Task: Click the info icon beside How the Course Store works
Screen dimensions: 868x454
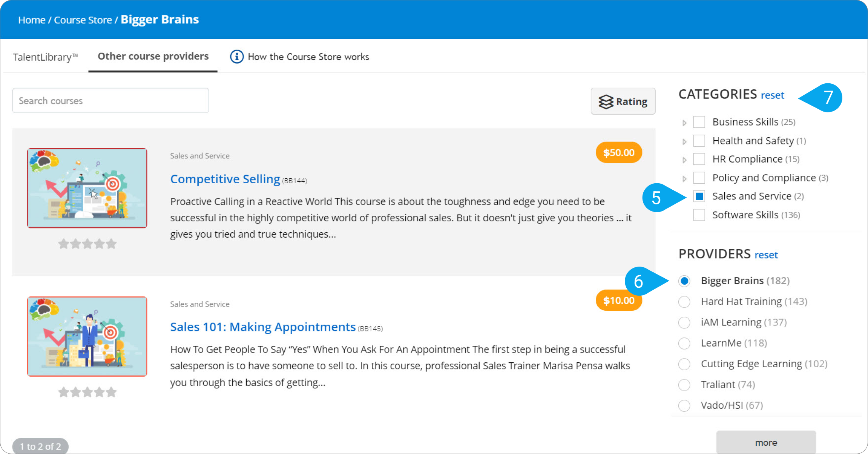Action: [x=236, y=57]
